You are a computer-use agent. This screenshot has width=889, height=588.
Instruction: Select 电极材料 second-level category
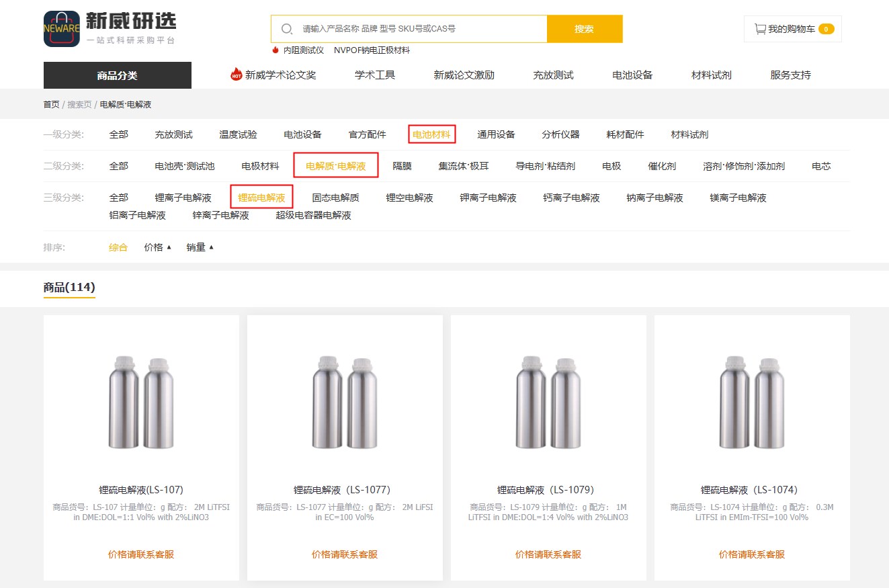pyautogui.click(x=260, y=166)
